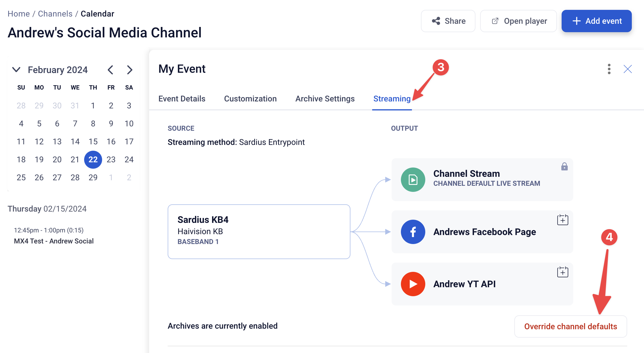Click the red YouTube play icon

click(x=413, y=284)
